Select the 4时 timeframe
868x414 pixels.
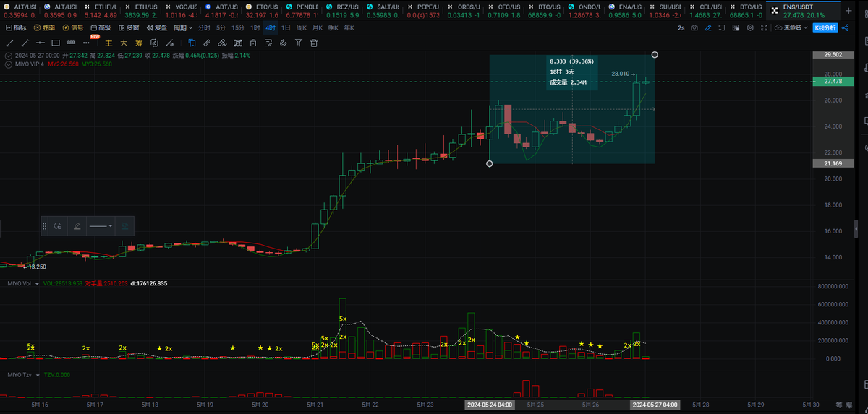[271, 27]
